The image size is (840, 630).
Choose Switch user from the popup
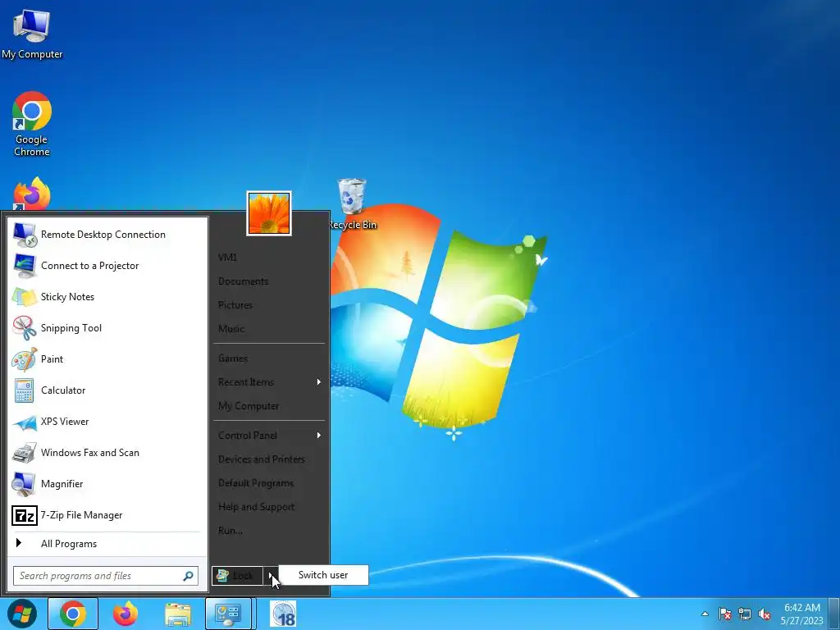point(323,575)
